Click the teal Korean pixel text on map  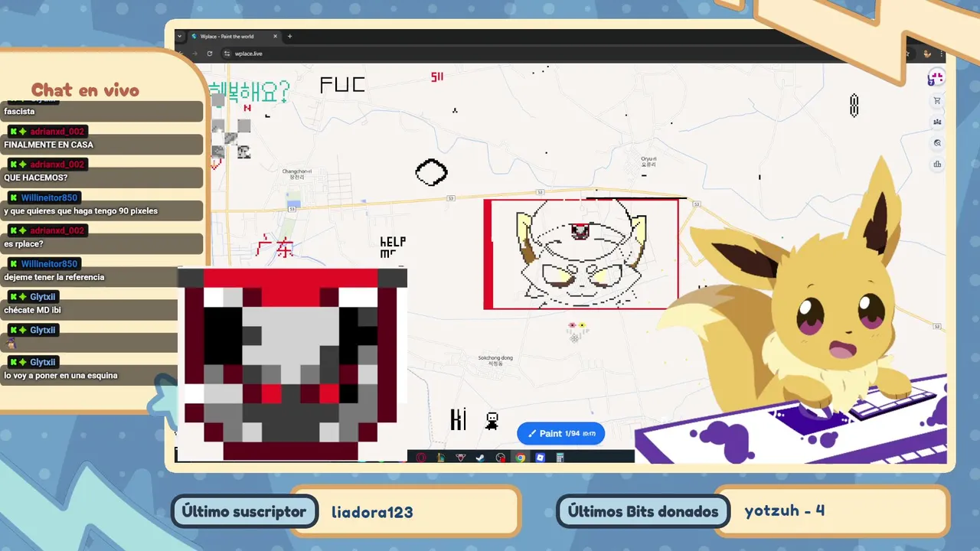point(250,92)
